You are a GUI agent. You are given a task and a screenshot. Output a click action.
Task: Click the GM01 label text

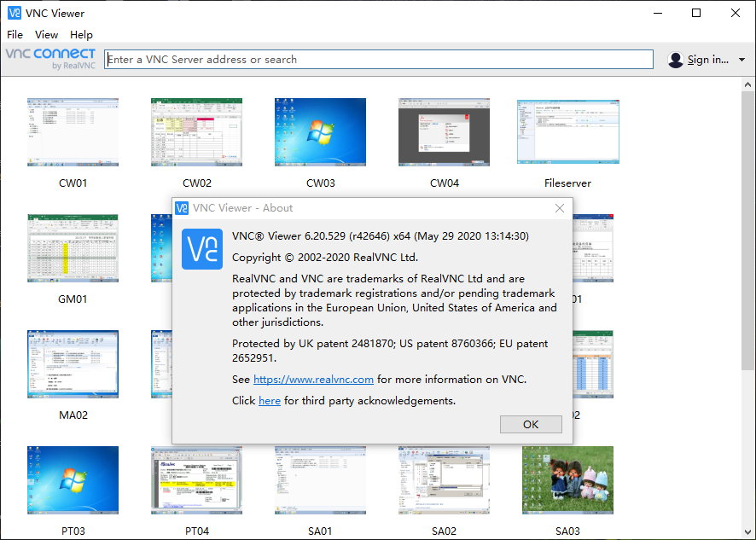pos(73,299)
